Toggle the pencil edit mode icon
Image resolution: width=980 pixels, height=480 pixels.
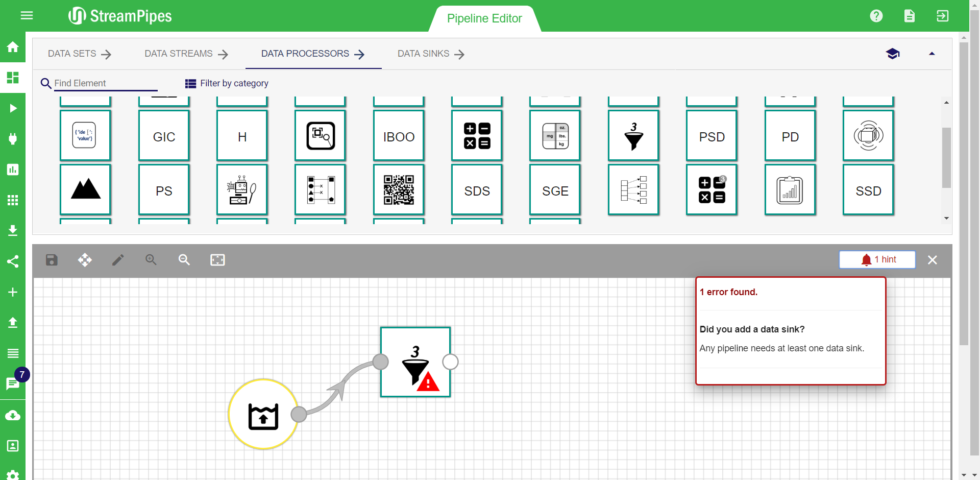(118, 260)
